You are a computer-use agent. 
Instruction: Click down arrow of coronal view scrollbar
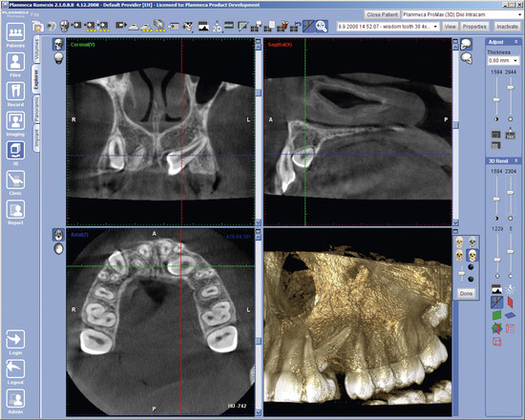[x=258, y=222]
